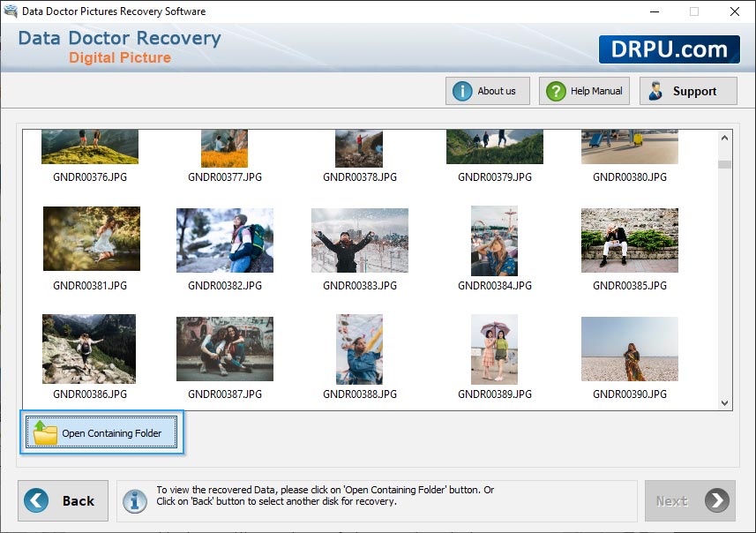Click the vertical scrollbar thumb
Screen dimensions: 756x533
(x=724, y=164)
